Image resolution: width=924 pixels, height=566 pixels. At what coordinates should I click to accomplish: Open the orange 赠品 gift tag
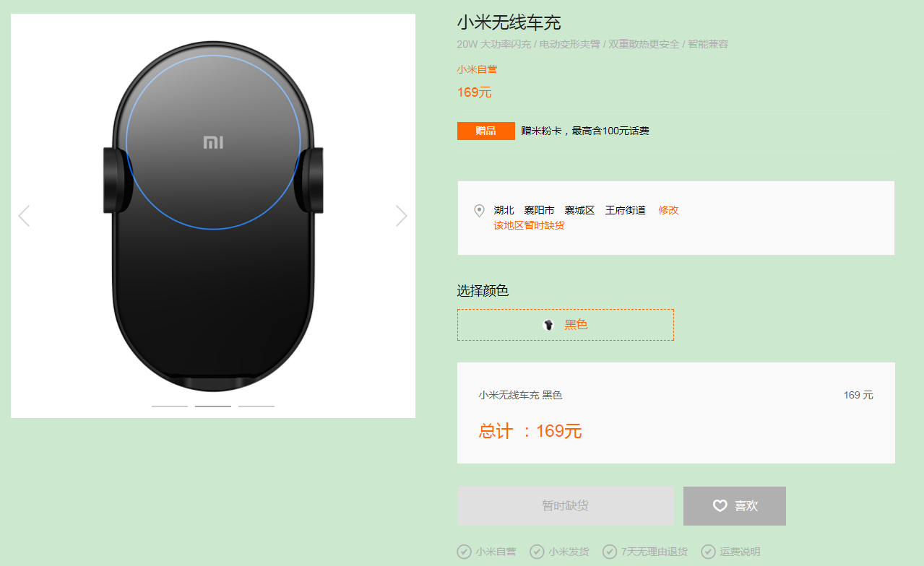pyautogui.click(x=486, y=131)
